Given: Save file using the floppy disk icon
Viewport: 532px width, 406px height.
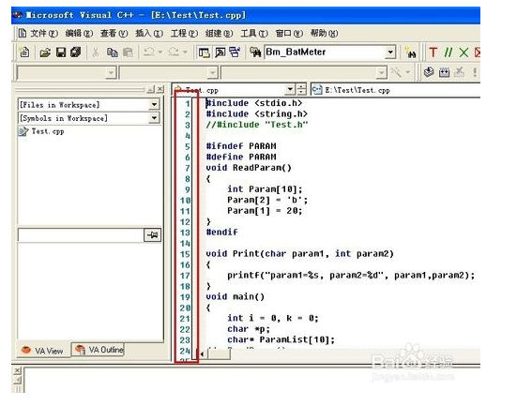Looking at the screenshot, I should (x=61, y=53).
